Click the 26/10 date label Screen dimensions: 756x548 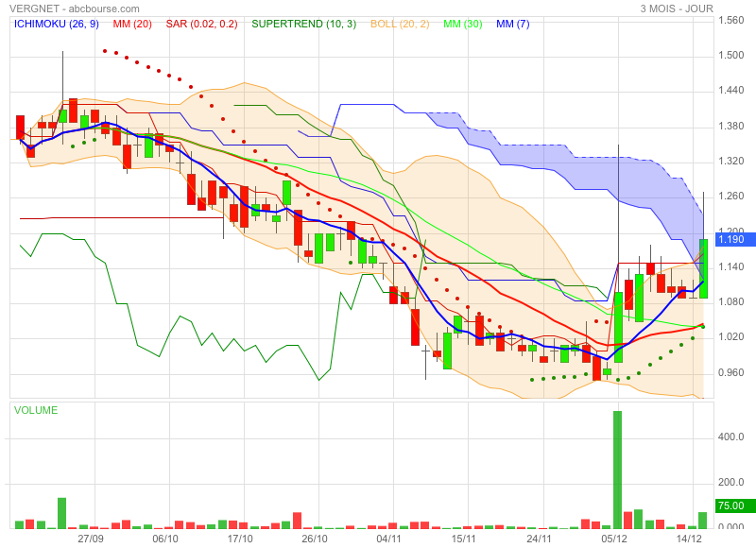click(315, 539)
